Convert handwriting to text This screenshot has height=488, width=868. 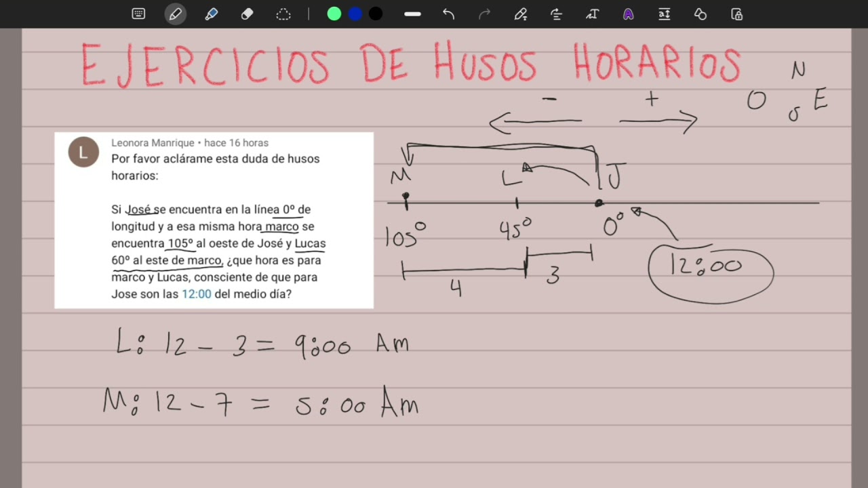[x=593, y=14]
